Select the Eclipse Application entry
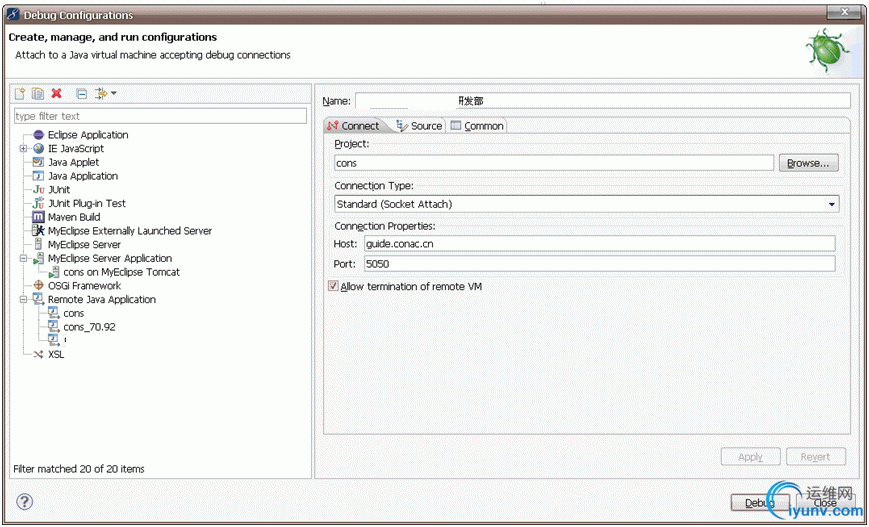The height and width of the screenshot is (527, 869). (x=88, y=135)
